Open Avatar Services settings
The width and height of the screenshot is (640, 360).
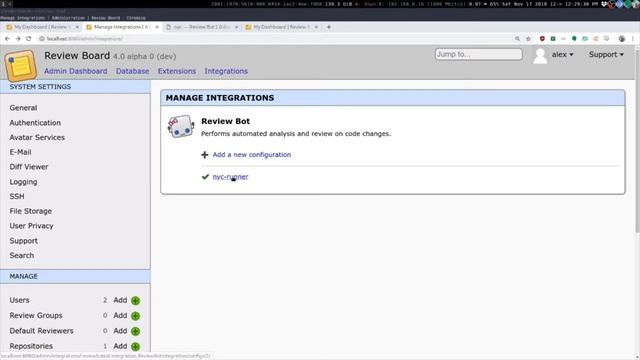tap(37, 138)
